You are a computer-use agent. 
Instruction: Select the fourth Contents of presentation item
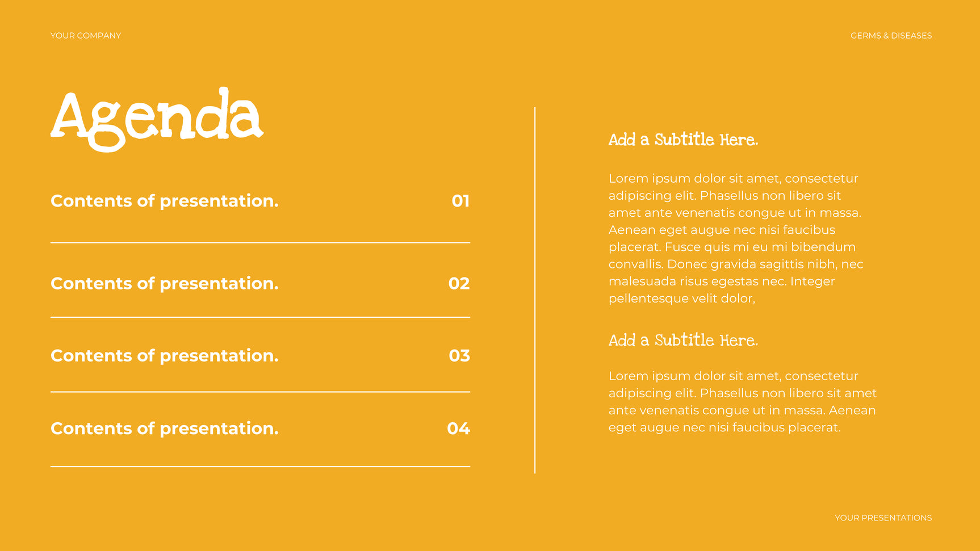pos(165,428)
